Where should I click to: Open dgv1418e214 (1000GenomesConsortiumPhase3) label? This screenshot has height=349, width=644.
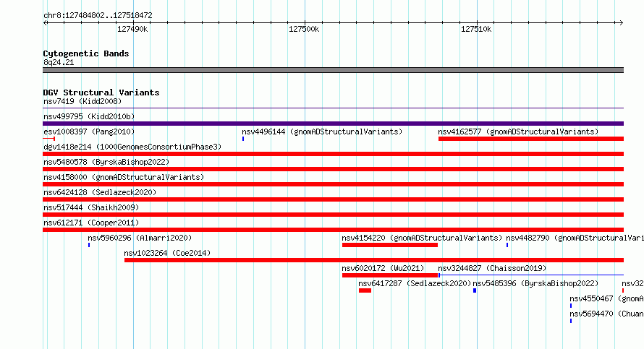click(x=132, y=147)
